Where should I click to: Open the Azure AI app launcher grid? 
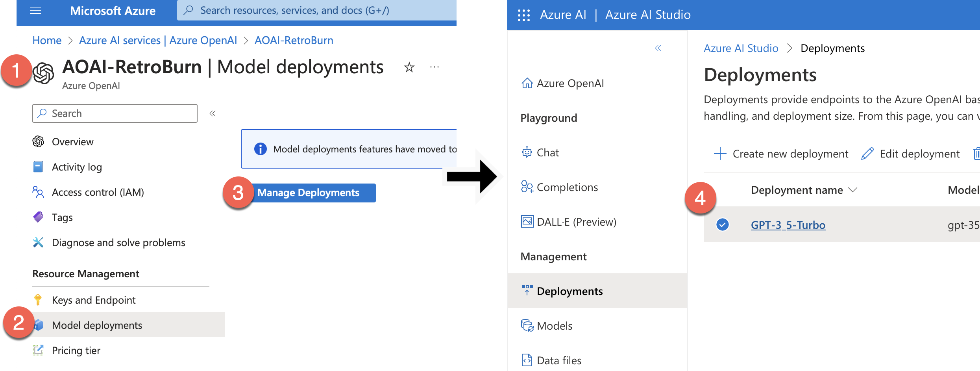coord(524,15)
